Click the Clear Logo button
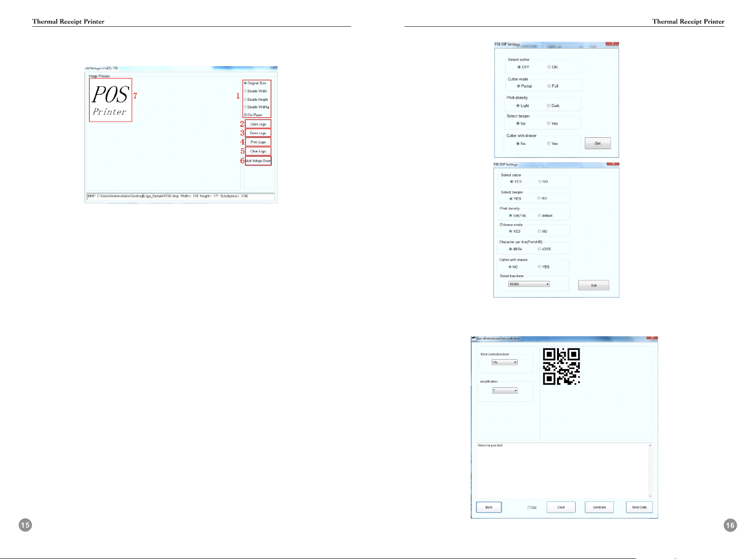This screenshot has width=756, height=559. tap(258, 151)
